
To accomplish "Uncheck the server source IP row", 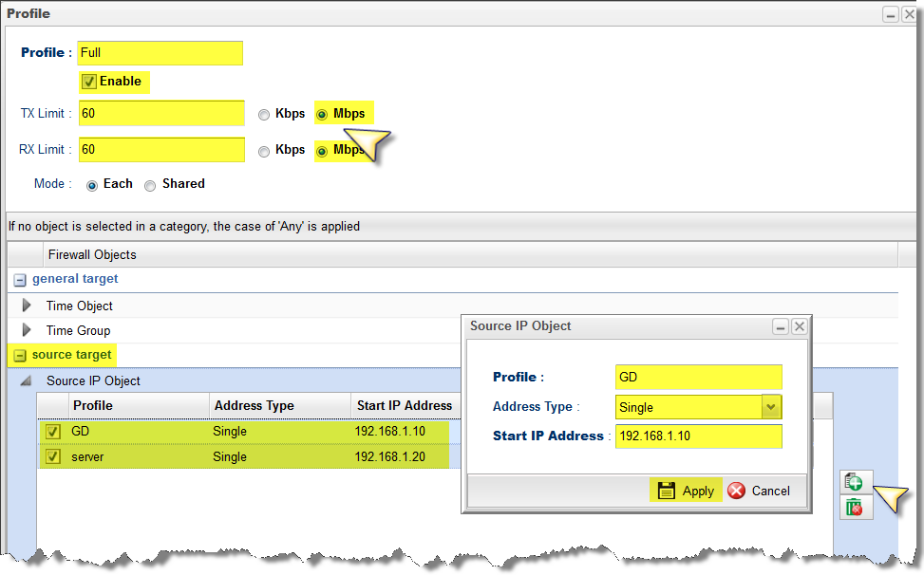I will pyautogui.click(x=54, y=457).
